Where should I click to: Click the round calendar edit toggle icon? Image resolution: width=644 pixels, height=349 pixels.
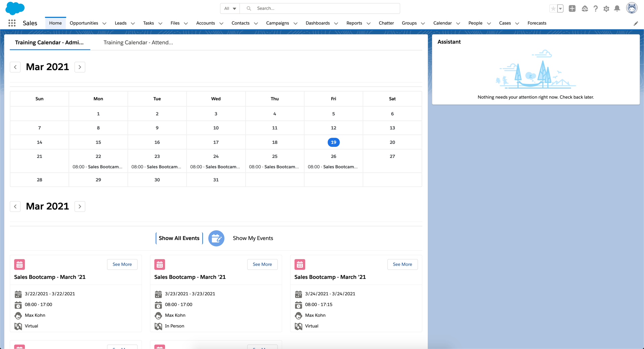point(216,238)
